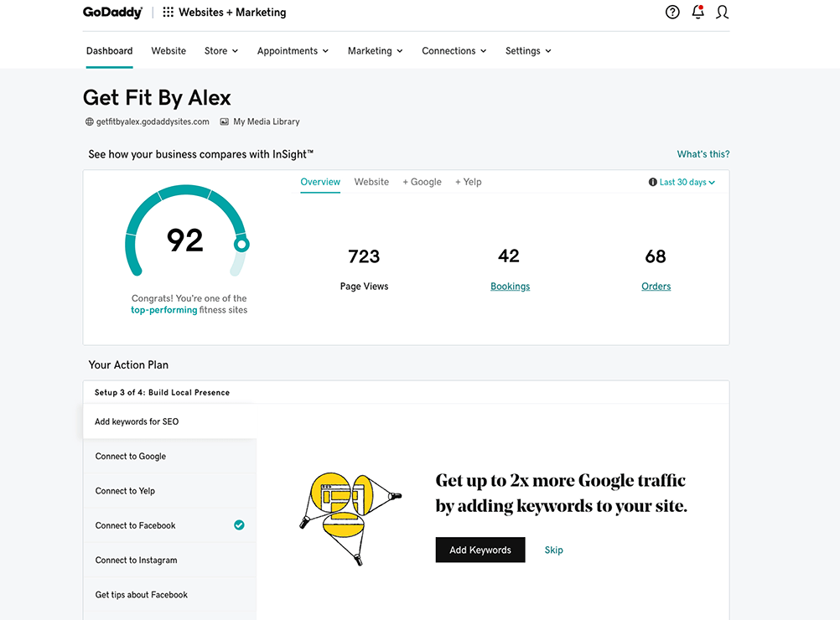The width and height of the screenshot is (840, 620).
Task: Click the Skip link
Action: [x=554, y=550]
